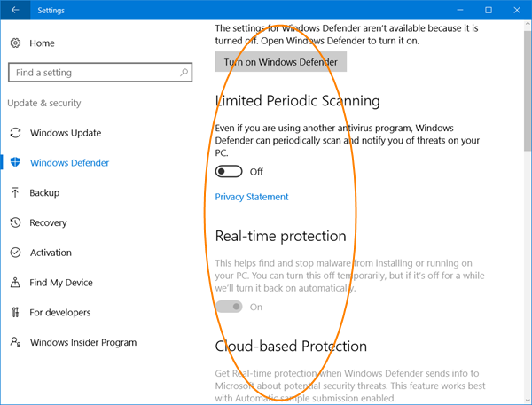Viewport: 532px width, 405px height.
Task: Click the For developers tools icon
Action: (15, 313)
